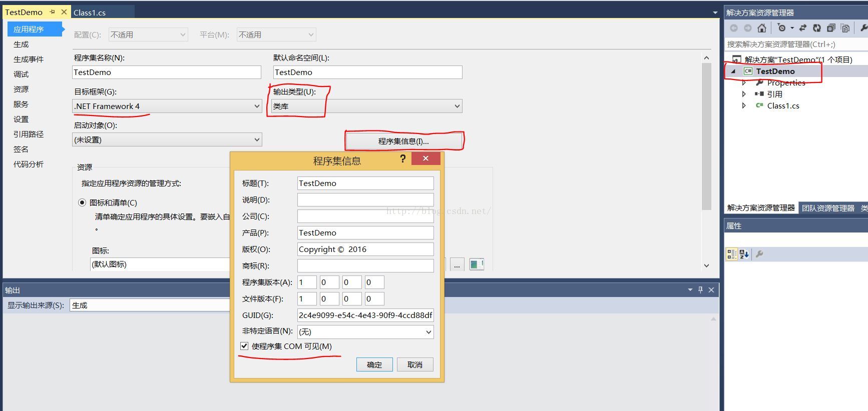Image resolution: width=868 pixels, height=411 pixels.
Task: Select the 代码分析 properties page
Action: [29, 164]
